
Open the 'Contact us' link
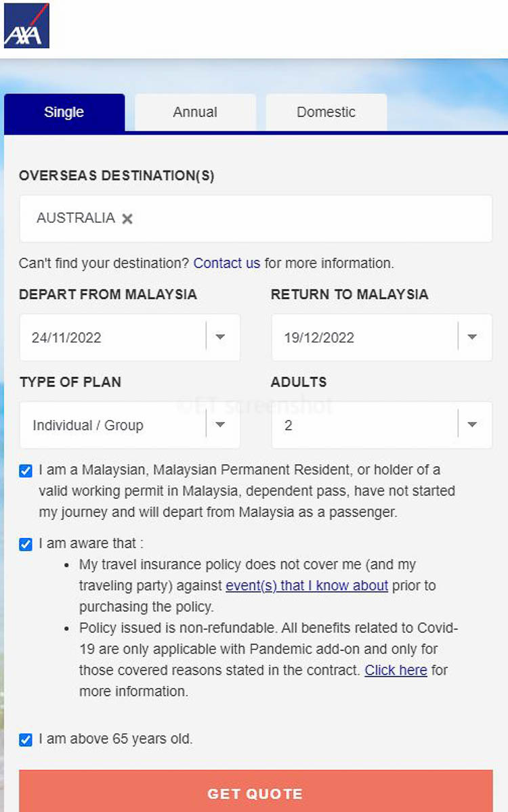[x=227, y=263]
